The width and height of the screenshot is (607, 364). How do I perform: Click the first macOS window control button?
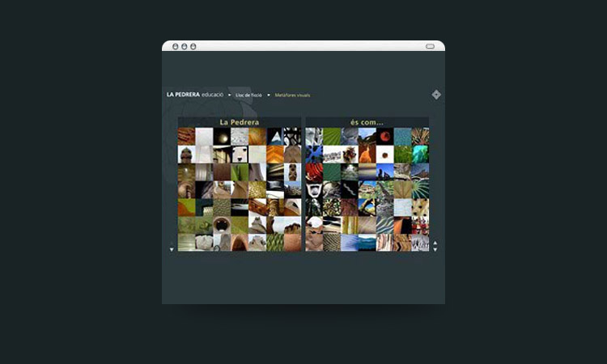pyautogui.click(x=176, y=46)
